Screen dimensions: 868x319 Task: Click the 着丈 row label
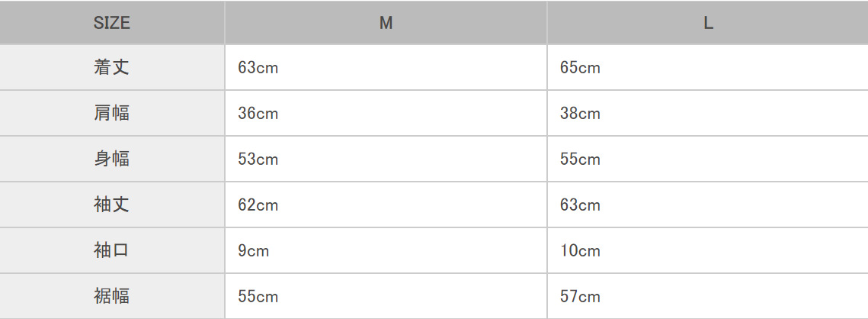pyautogui.click(x=112, y=67)
